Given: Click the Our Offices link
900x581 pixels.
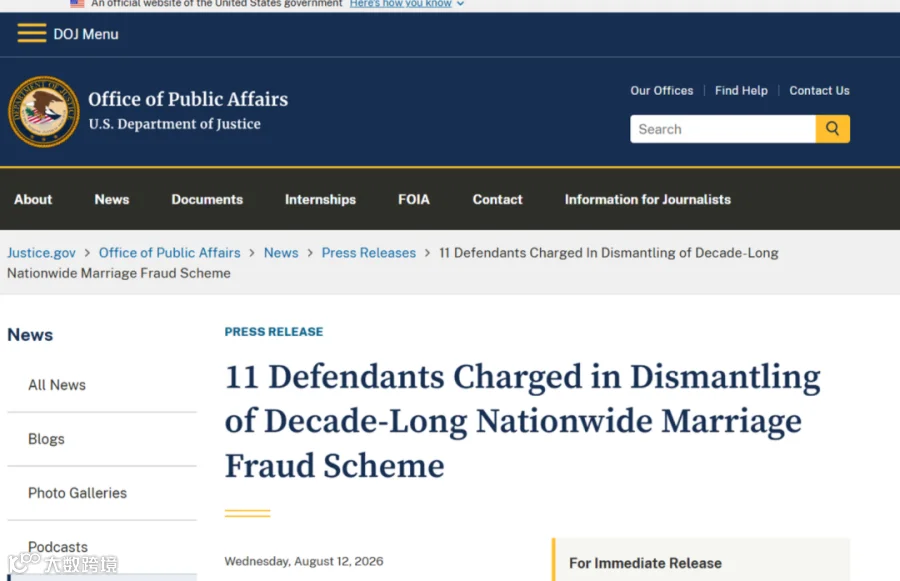Looking at the screenshot, I should pos(661,90).
